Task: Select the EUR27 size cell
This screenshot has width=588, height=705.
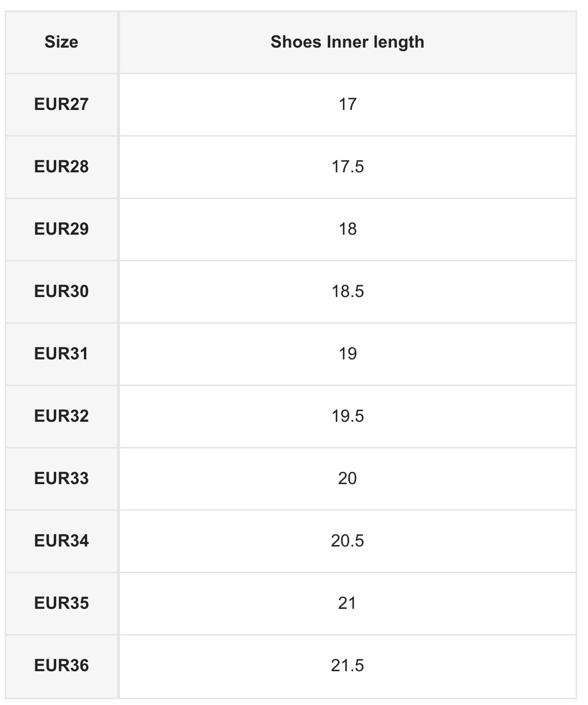Action: pyautogui.click(x=61, y=104)
